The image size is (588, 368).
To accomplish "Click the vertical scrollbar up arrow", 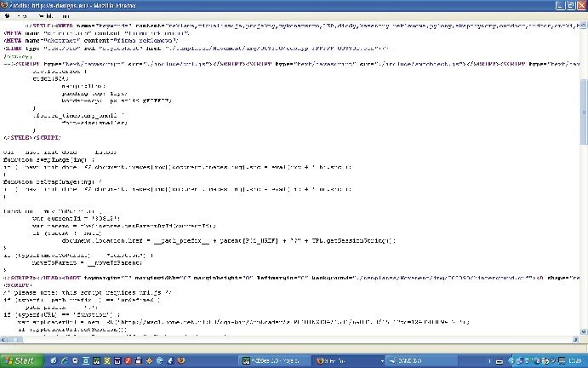I will (583, 26).
